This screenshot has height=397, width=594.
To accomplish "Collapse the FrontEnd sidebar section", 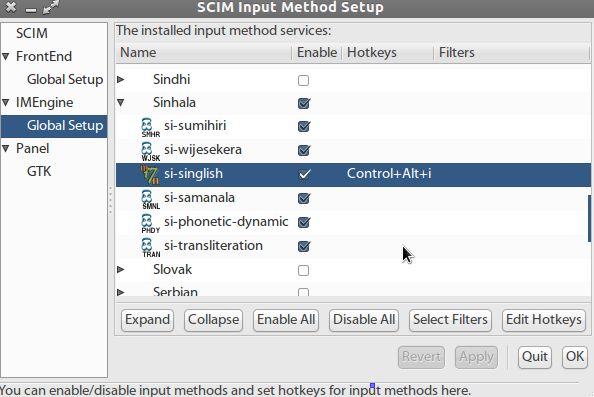I will coord(6,57).
